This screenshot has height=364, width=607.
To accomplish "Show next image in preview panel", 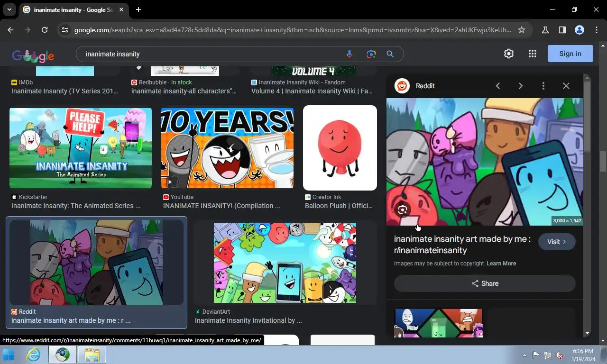I will click(521, 86).
